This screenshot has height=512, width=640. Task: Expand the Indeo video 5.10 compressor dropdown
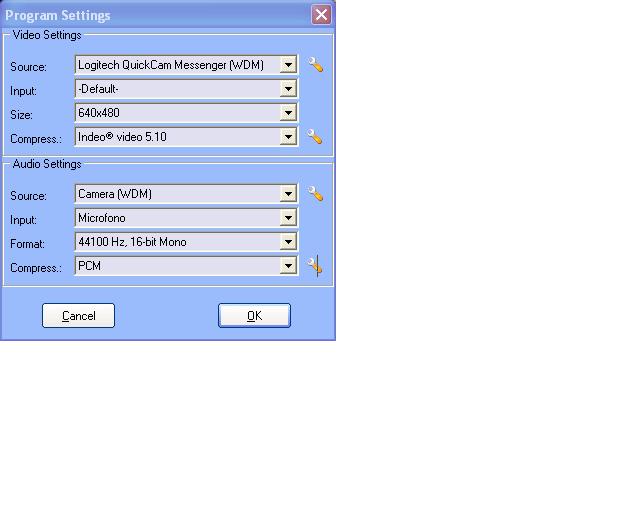(x=288, y=137)
